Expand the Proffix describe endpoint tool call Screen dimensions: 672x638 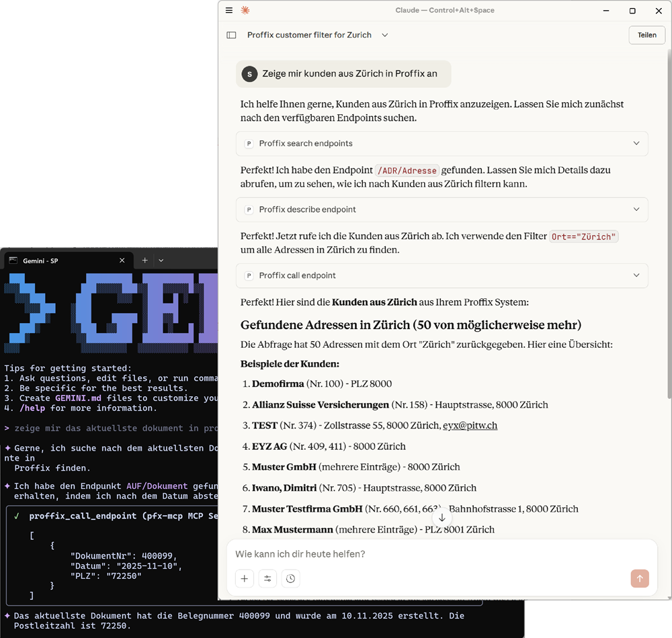(x=636, y=210)
